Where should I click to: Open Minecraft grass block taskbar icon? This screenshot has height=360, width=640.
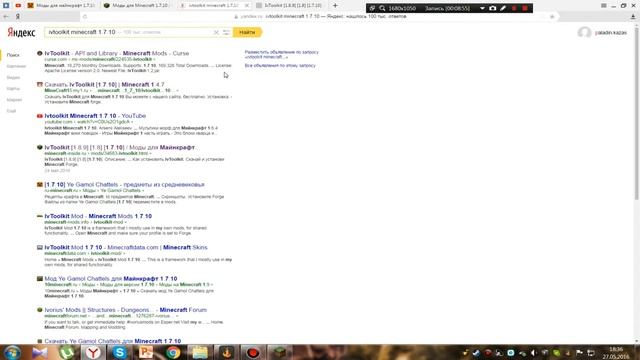click(x=280, y=352)
